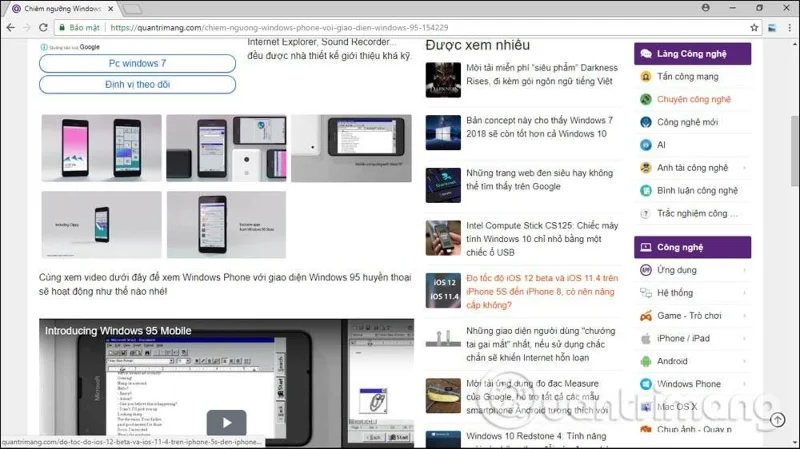This screenshot has height=449, width=800.
Task: Expand the Android submenu arrow
Action: 744,361
